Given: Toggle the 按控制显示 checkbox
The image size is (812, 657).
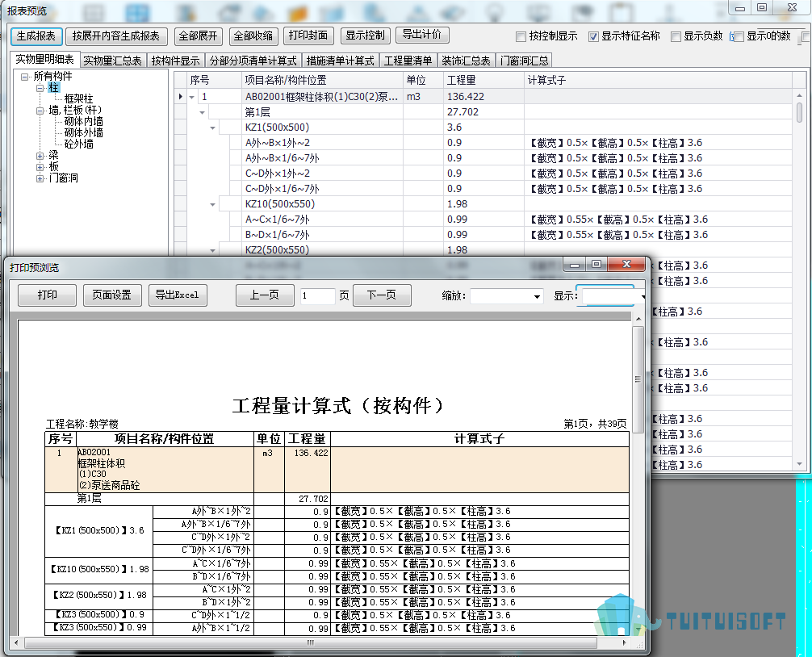Looking at the screenshot, I should [521, 36].
